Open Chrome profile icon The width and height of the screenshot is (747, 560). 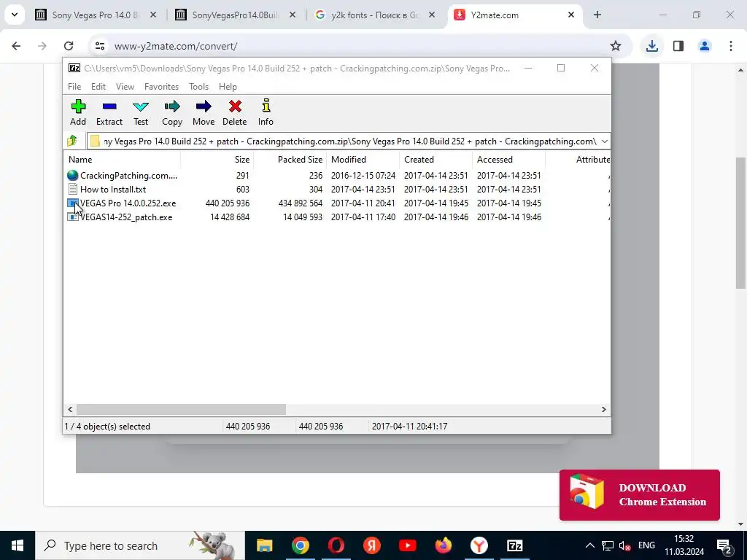coord(705,46)
